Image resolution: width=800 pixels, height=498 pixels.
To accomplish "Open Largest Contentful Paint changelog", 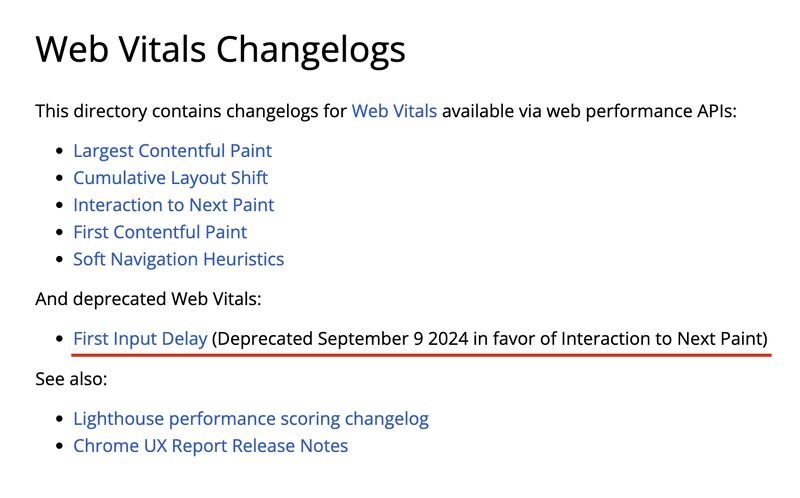I will click(x=172, y=151).
